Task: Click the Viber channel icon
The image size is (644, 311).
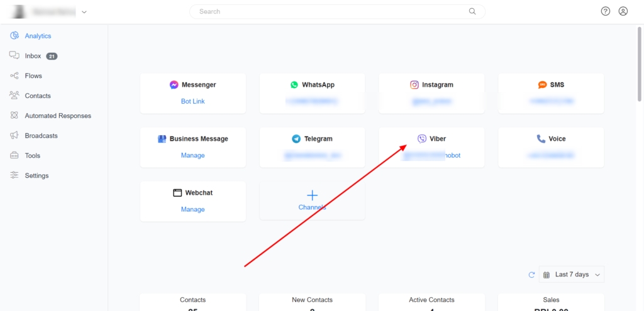Action: pyautogui.click(x=421, y=139)
